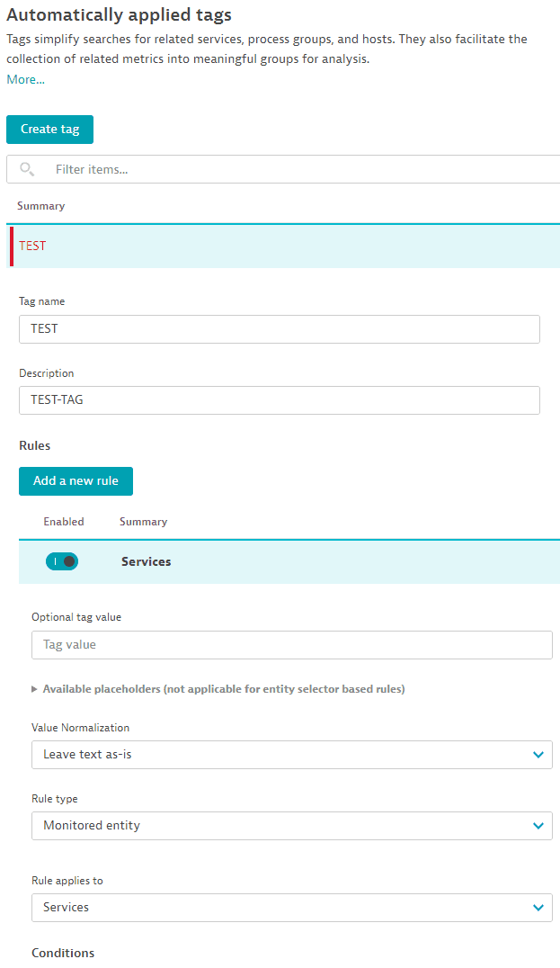Click the Create tag button
Viewport: 560px width, 968px height.
click(x=50, y=129)
